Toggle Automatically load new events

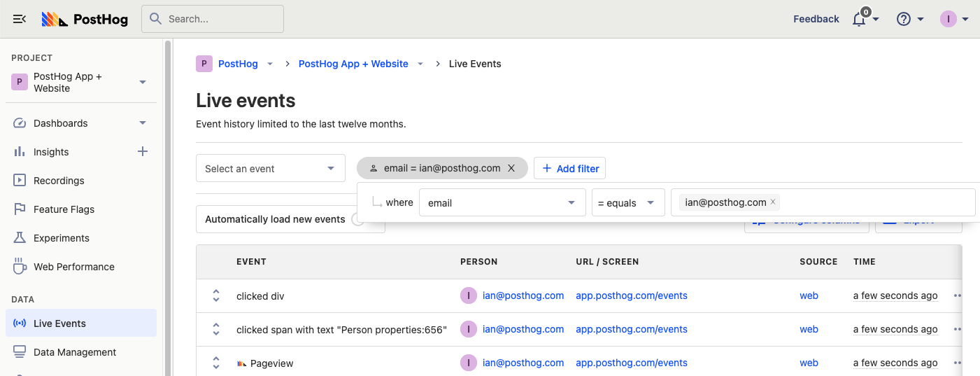tap(358, 219)
